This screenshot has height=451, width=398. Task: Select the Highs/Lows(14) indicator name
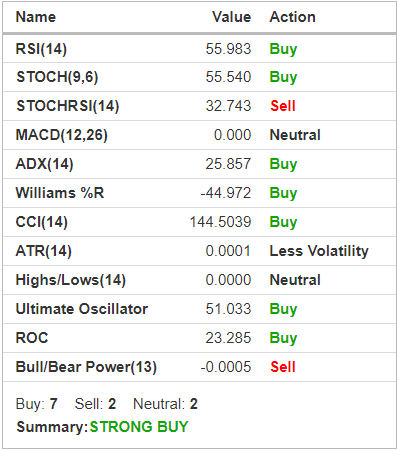click(x=71, y=280)
